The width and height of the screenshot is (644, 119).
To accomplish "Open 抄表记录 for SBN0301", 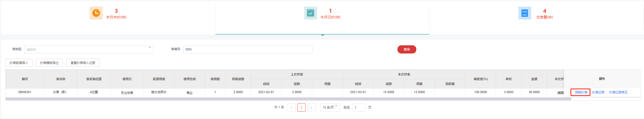I will click(598, 92).
